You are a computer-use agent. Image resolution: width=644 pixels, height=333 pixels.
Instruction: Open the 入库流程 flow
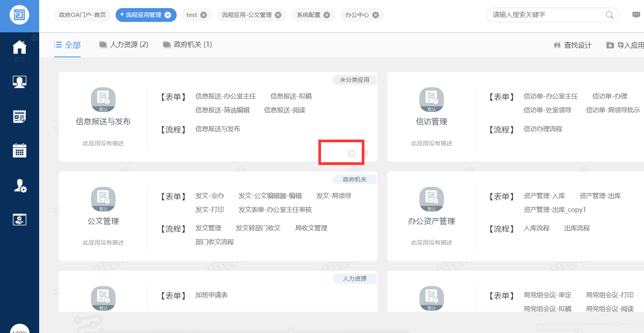pyautogui.click(x=536, y=228)
